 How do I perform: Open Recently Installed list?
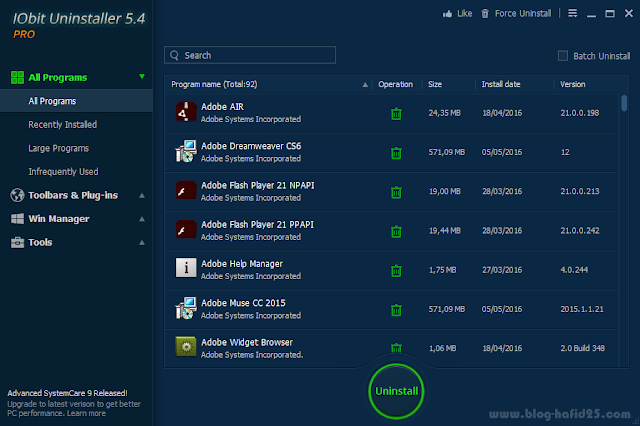tap(62, 124)
